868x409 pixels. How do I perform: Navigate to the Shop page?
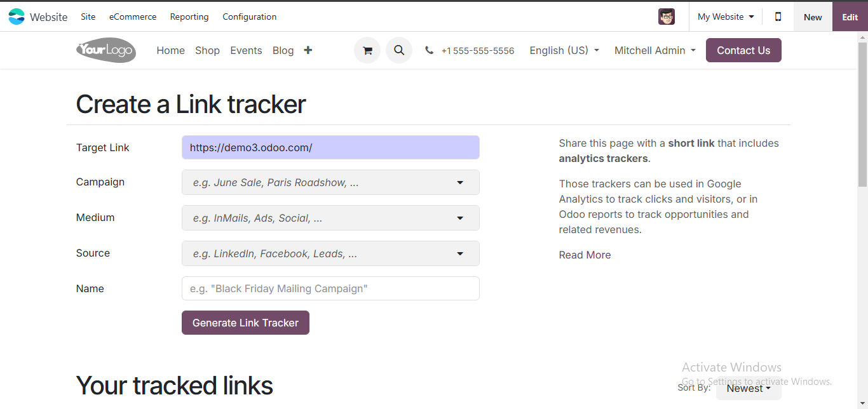pyautogui.click(x=207, y=50)
